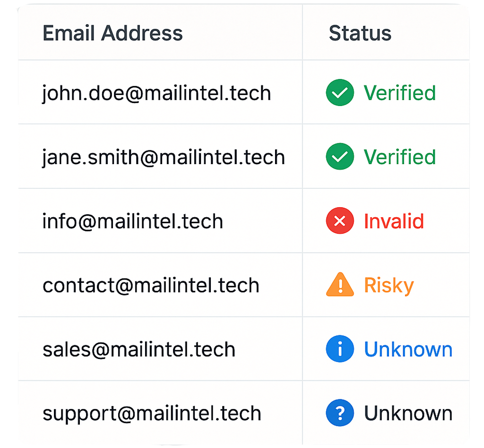Click the Verified label for john.doe
Image resolution: width=484 pixels, height=448 pixels.
[x=400, y=93]
